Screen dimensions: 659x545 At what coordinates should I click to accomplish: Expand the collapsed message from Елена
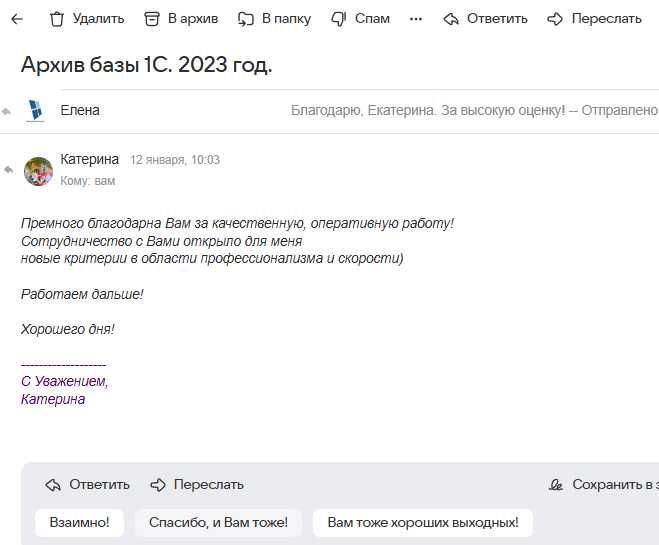(330, 111)
